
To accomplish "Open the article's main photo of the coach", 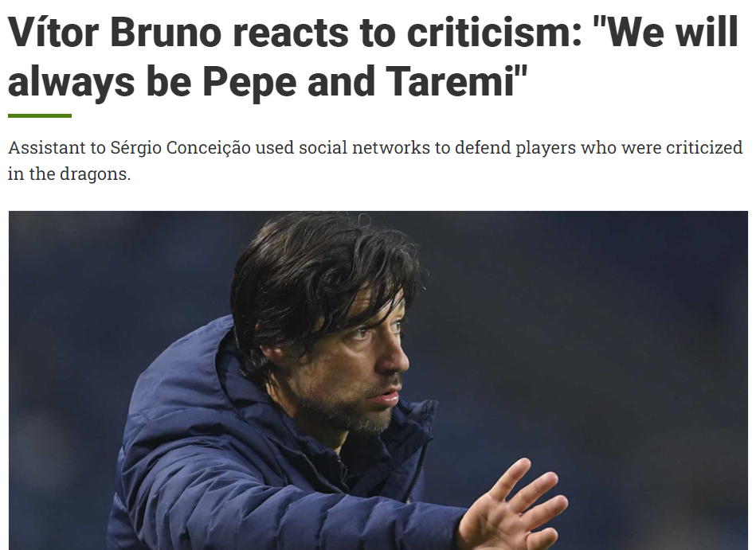I will (378, 380).
